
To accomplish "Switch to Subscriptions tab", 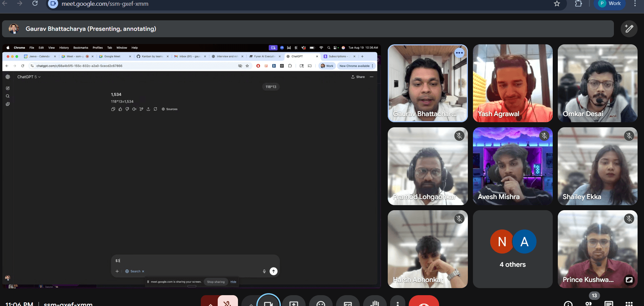I will tap(339, 57).
